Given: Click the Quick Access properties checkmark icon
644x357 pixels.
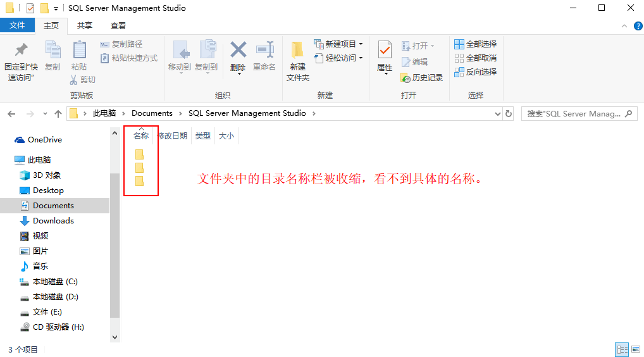Looking at the screenshot, I should click(x=30, y=8).
